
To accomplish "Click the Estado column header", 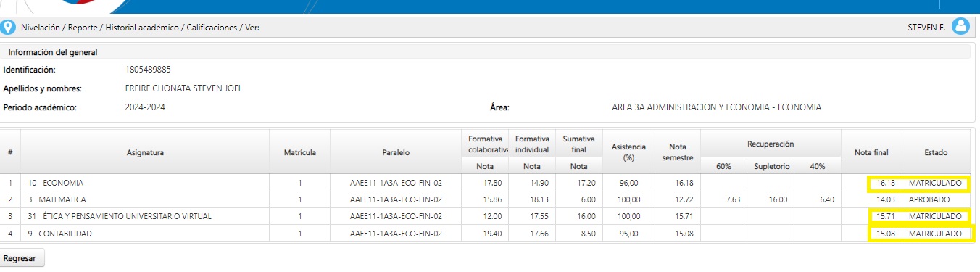I will (x=935, y=152).
